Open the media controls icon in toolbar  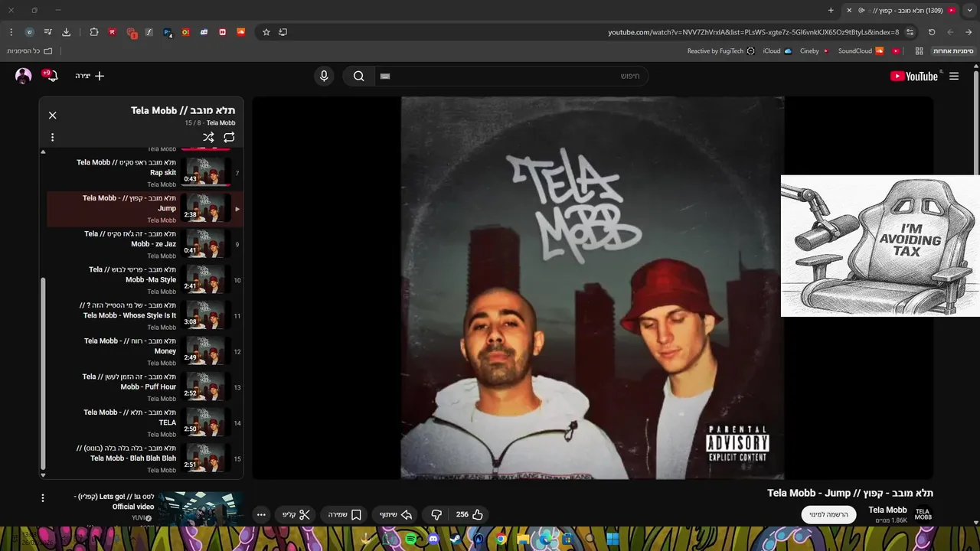[x=48, y=32]
